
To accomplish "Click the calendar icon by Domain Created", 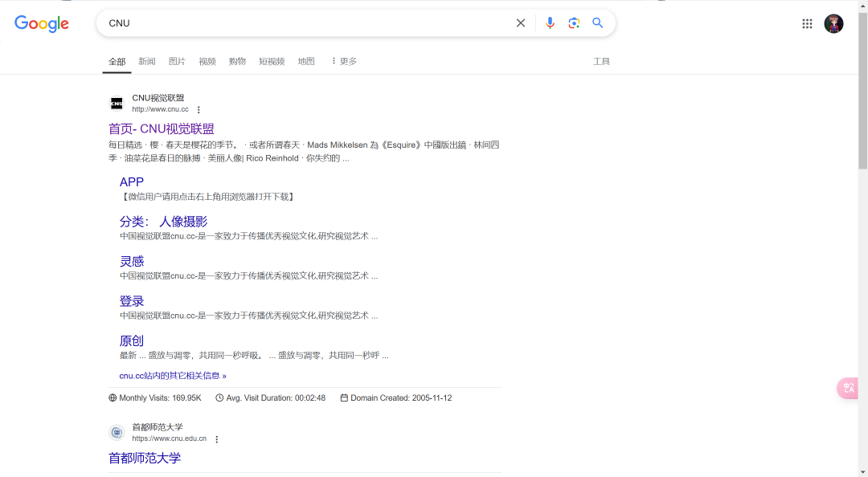I will click(x=344, y=397).
